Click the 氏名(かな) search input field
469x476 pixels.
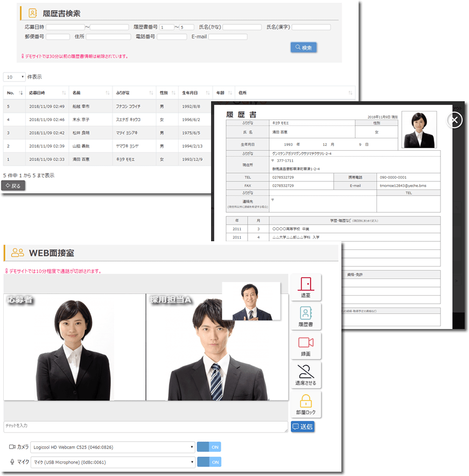[242, 27]
